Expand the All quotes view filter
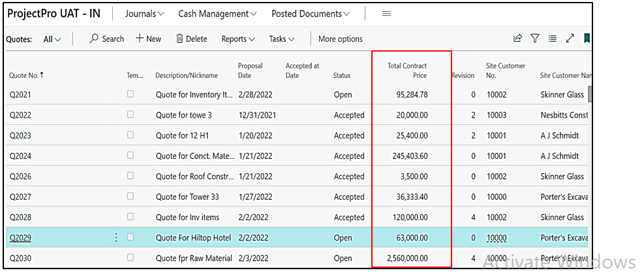 tap(52, 39)
